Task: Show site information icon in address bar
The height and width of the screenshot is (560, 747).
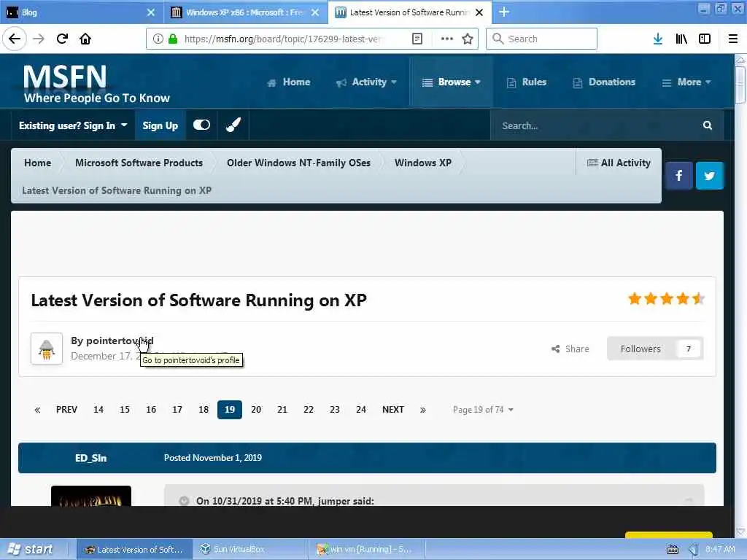Action: click(x=158, y=39)
